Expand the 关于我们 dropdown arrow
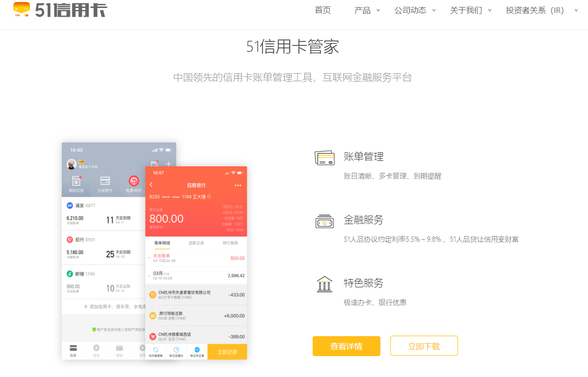Viewport: 588px width, 377px height. [x=489, y=10]
